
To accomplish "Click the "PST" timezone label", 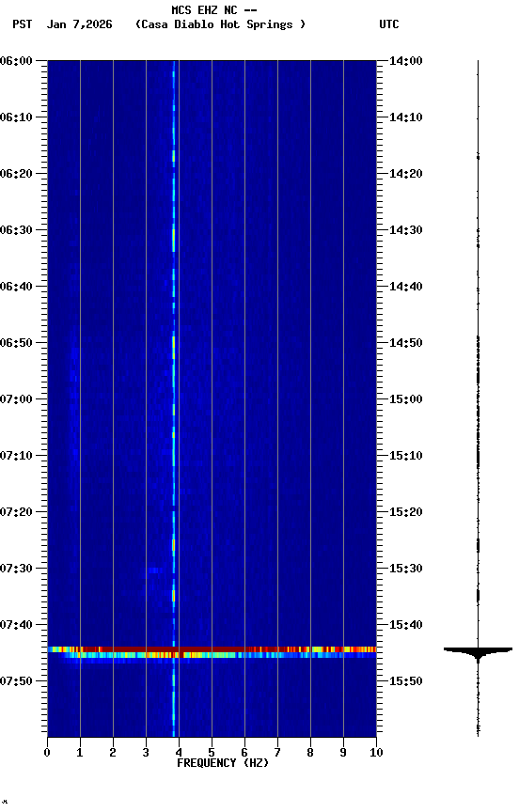I will pos(23,24).
